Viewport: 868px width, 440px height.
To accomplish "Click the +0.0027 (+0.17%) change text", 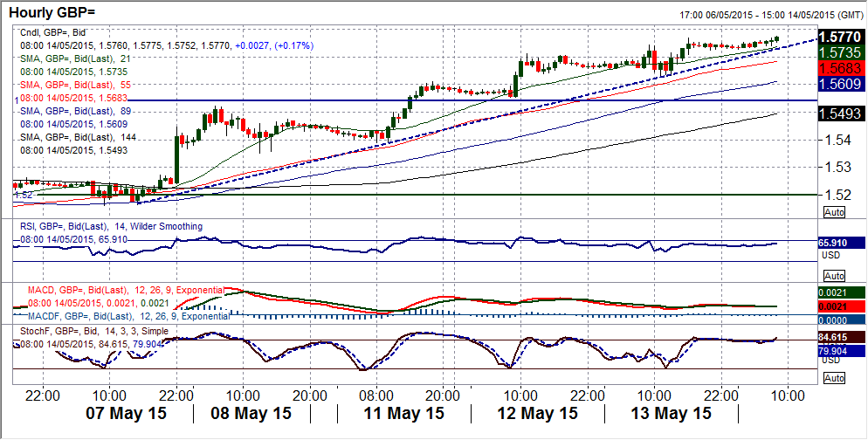I will pyautogui.click(x=274, y=46).
